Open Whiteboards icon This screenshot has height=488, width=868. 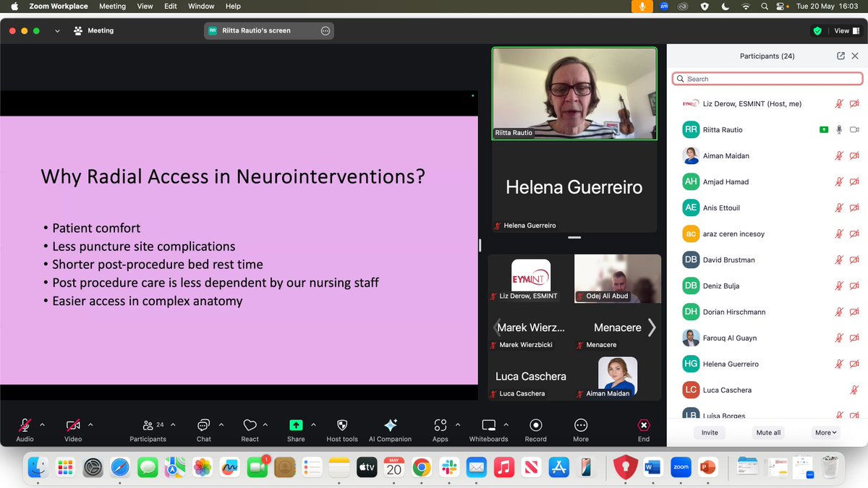pos(489,426)
